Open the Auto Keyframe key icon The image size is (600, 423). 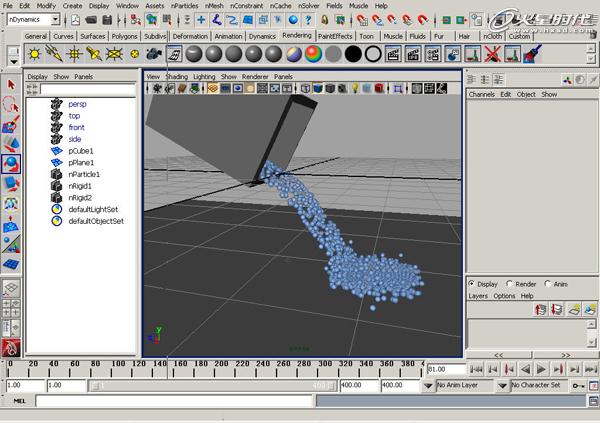click(578, 385)
